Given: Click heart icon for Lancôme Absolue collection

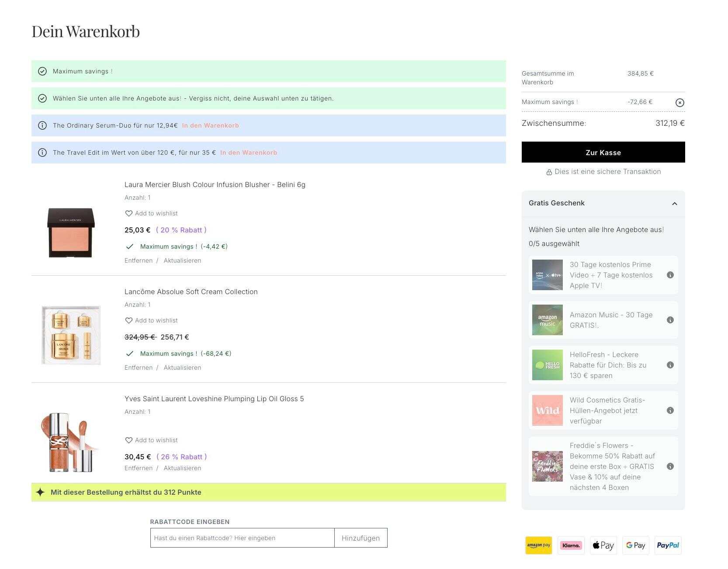Looking at the screenshot, I should (x=128, y=320).
